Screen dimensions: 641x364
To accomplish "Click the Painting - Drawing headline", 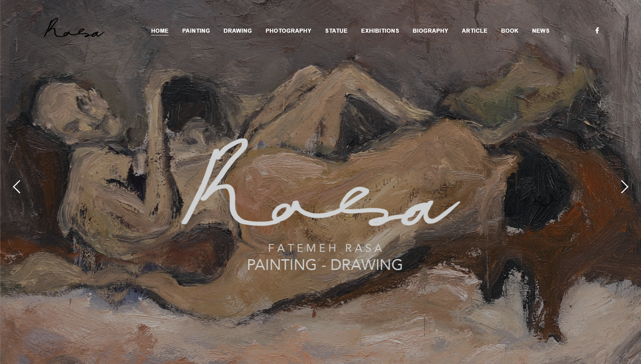I will [x=325, y=265].
